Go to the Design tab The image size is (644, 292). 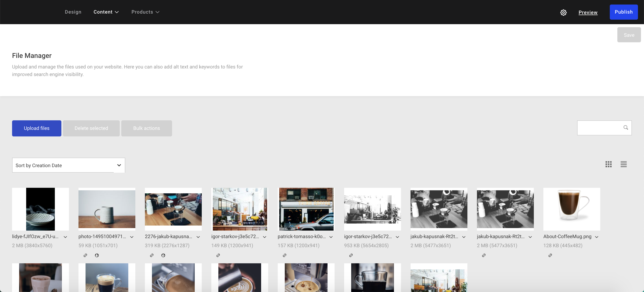coord(73,12)
